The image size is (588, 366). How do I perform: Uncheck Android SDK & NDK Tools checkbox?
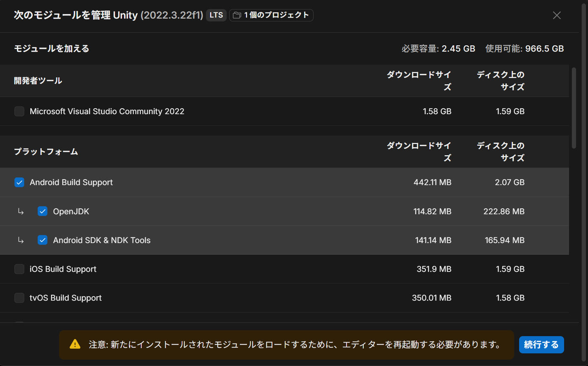(42, 240)
